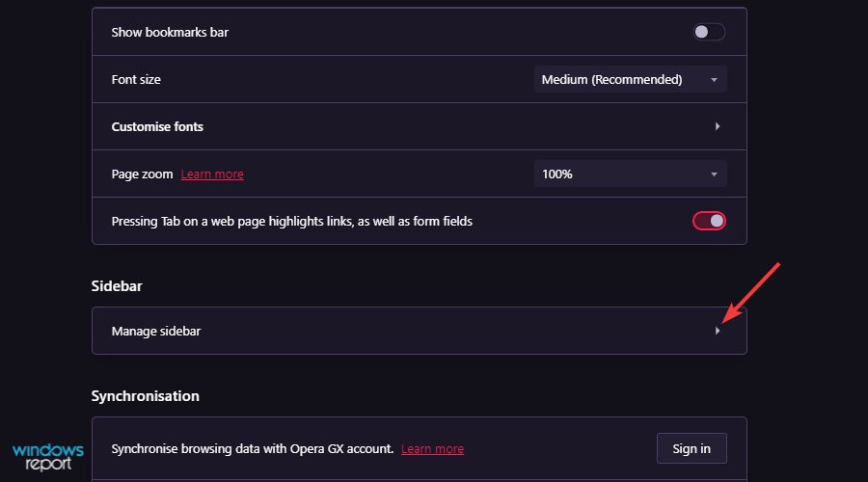The image size is (868, 482).
Task: Click the Windows Report logo
Action: (48, 457)
